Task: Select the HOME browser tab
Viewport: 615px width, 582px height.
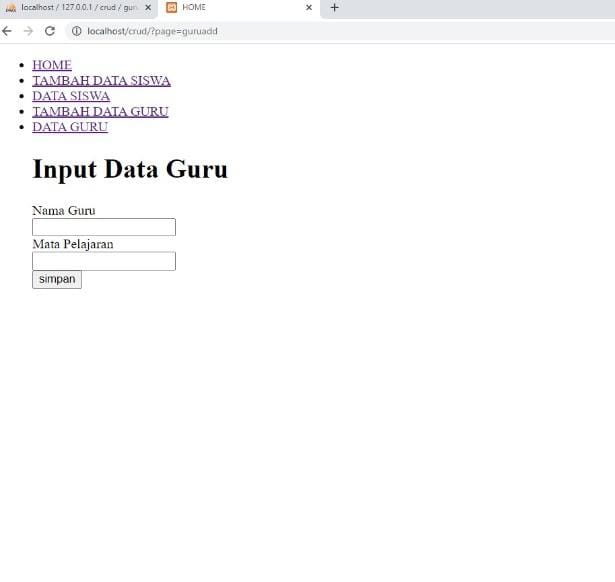Action: (230, 8)
